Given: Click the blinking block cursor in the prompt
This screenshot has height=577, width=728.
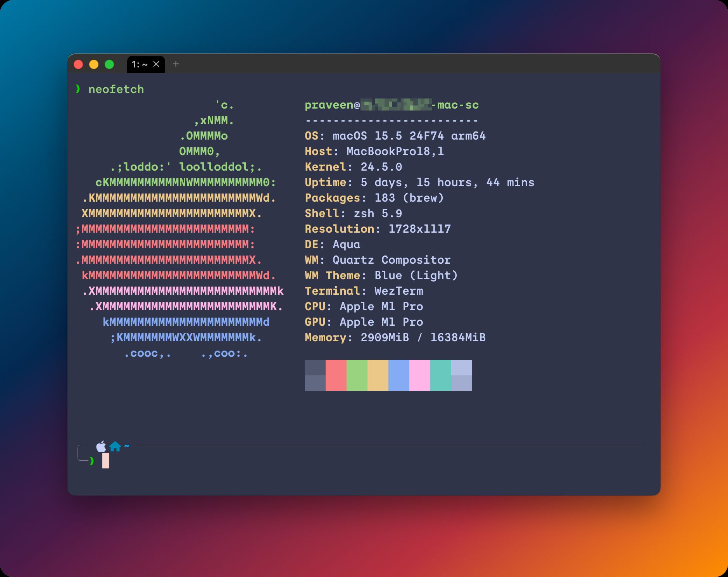Looking at the screenshot, I should [105, 461].
